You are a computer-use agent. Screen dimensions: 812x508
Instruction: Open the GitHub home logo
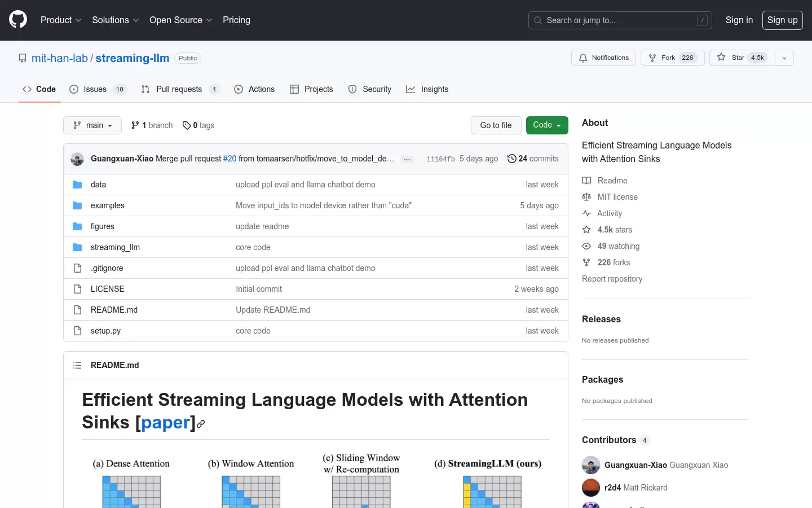pos(18,20)
